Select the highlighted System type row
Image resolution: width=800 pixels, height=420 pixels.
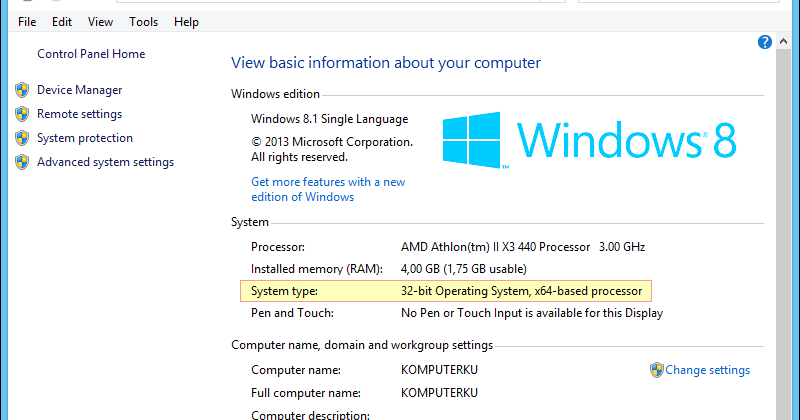click(446, 291)
